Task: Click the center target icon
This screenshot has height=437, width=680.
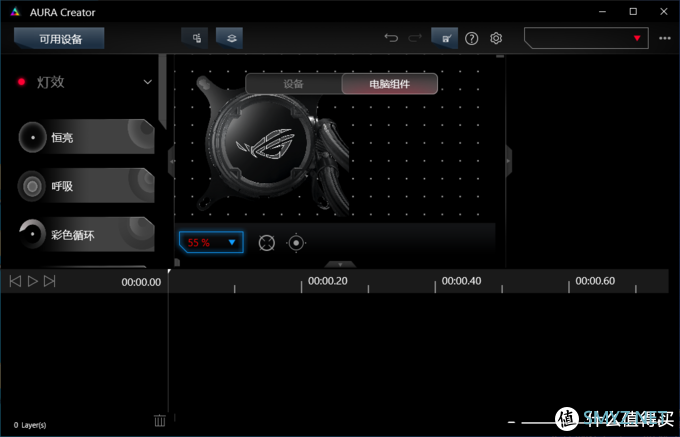Action: pyautogui.click(x=296, y=243)
